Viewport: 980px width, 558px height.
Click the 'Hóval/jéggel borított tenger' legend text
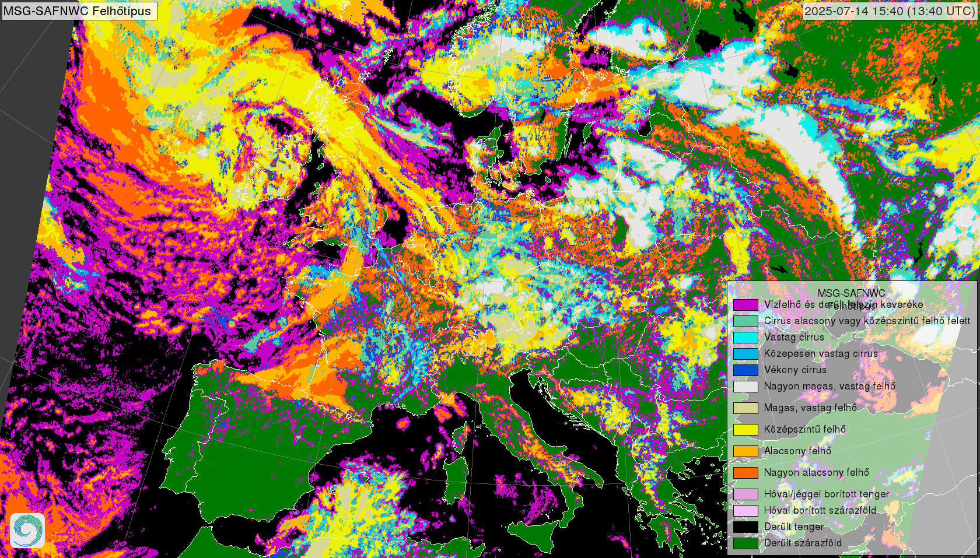(827, 494)
